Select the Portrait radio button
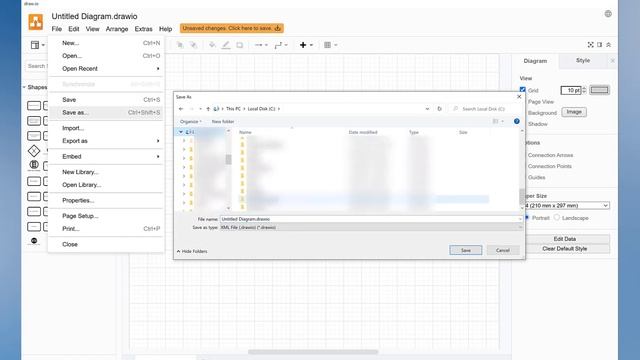 [x=527, y=218]
